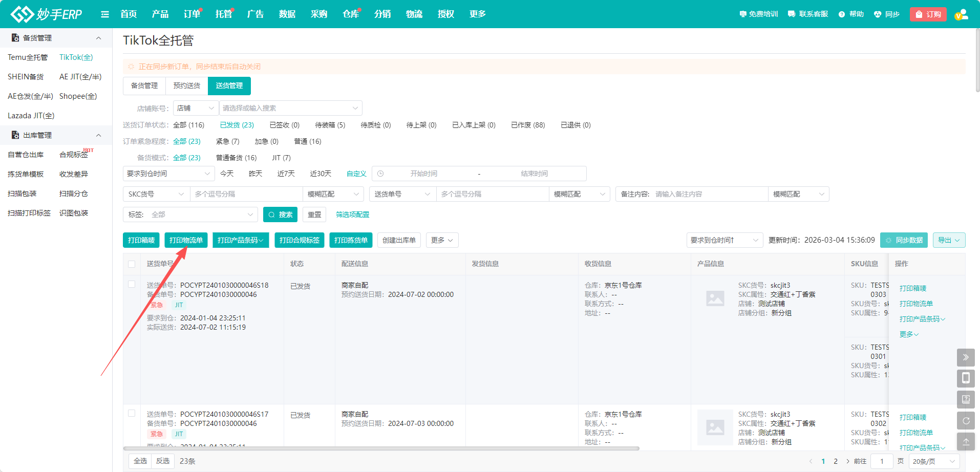Viewport: 980px width, 472px height.
Task: Click the question-mark floating icon
Action: [x=966, y=399]
